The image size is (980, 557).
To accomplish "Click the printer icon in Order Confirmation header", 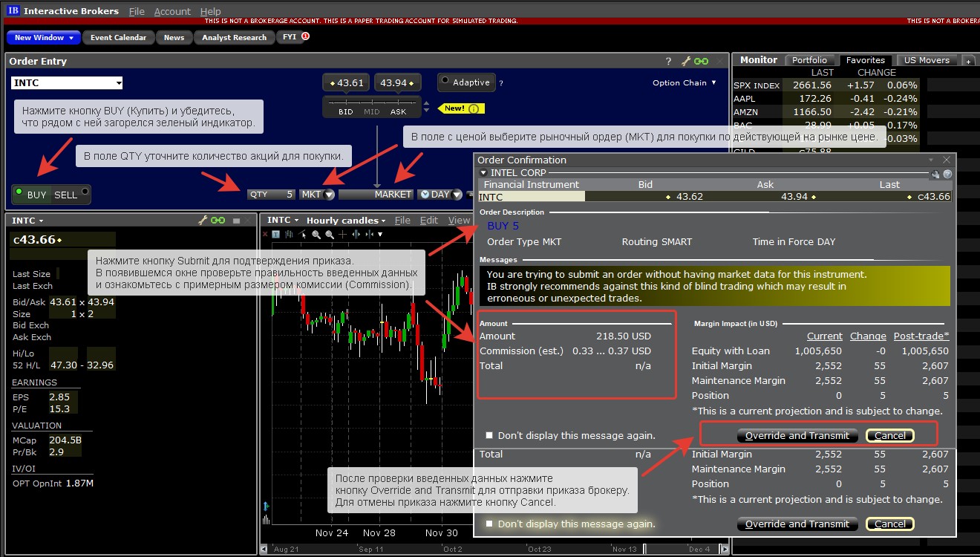I will click(935, 174).
